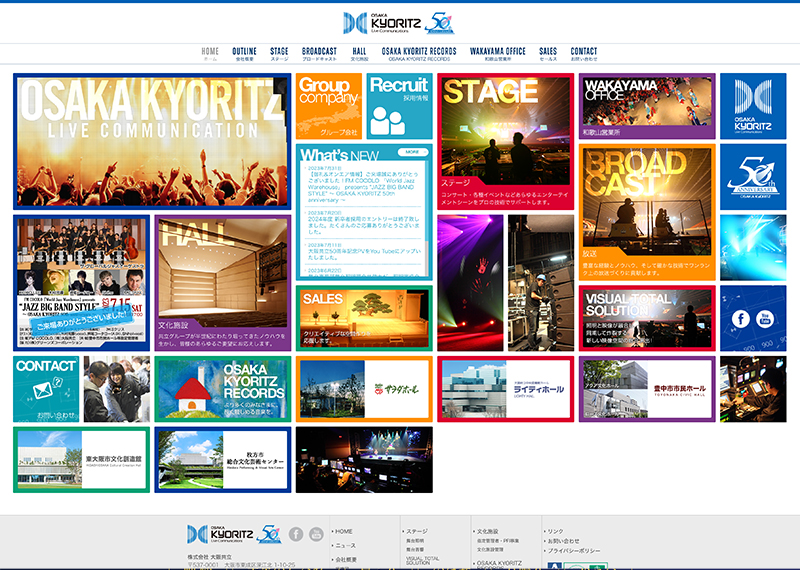Click the Facebook icon in the blue tile
800x570 pixels.
[740, 319]
